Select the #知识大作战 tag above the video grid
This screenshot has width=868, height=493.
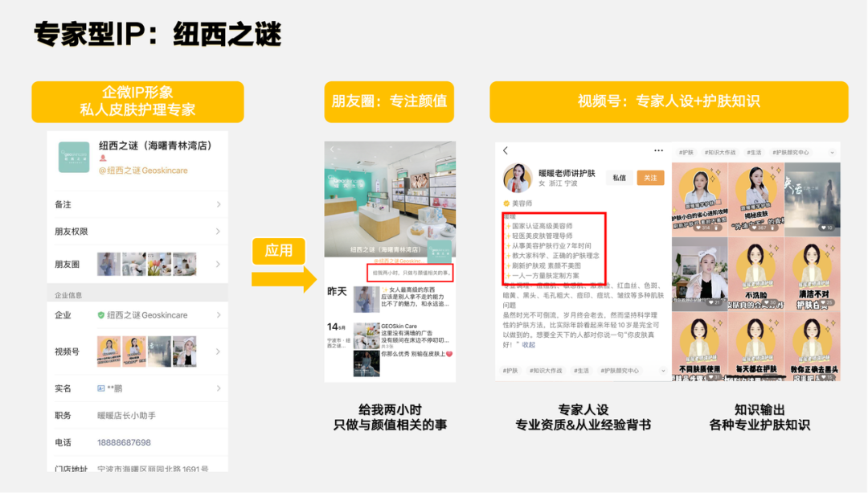[720, 152]
